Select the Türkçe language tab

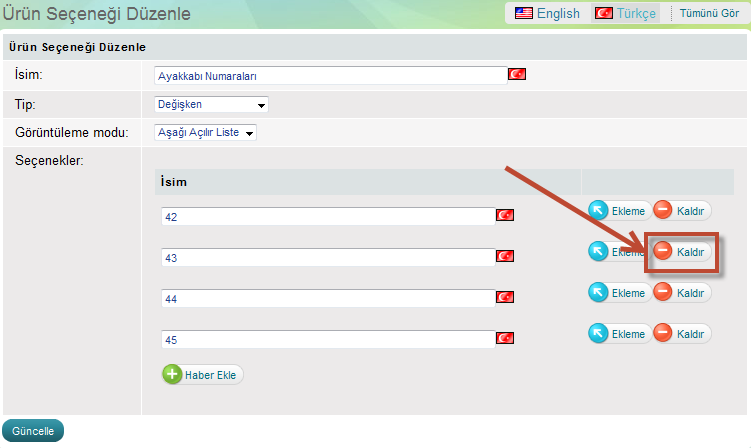(x=626, y=13)
